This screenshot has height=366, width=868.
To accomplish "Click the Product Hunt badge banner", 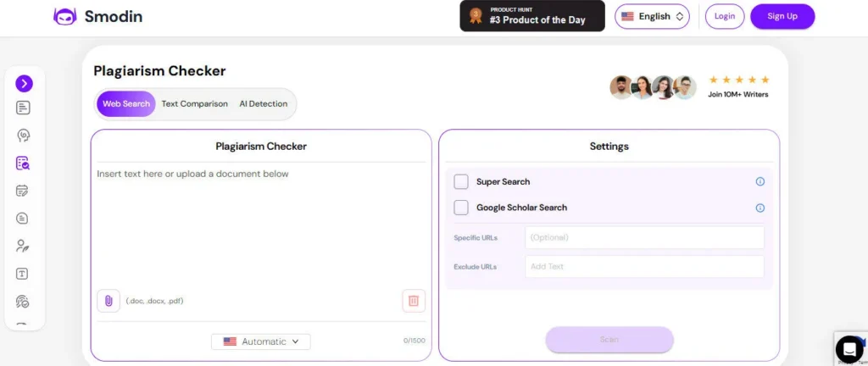I will (x=532, y=16).
